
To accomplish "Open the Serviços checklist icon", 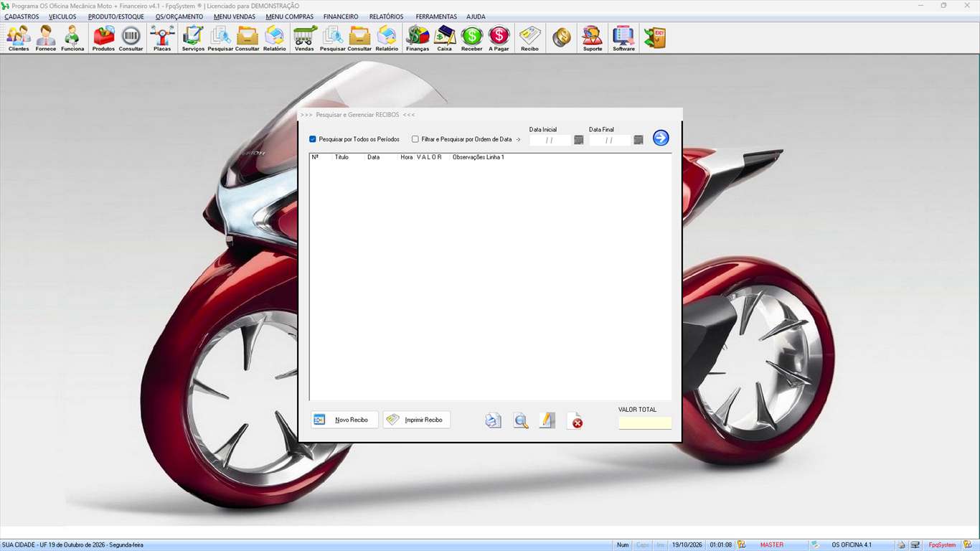I will tap(193, 39).
